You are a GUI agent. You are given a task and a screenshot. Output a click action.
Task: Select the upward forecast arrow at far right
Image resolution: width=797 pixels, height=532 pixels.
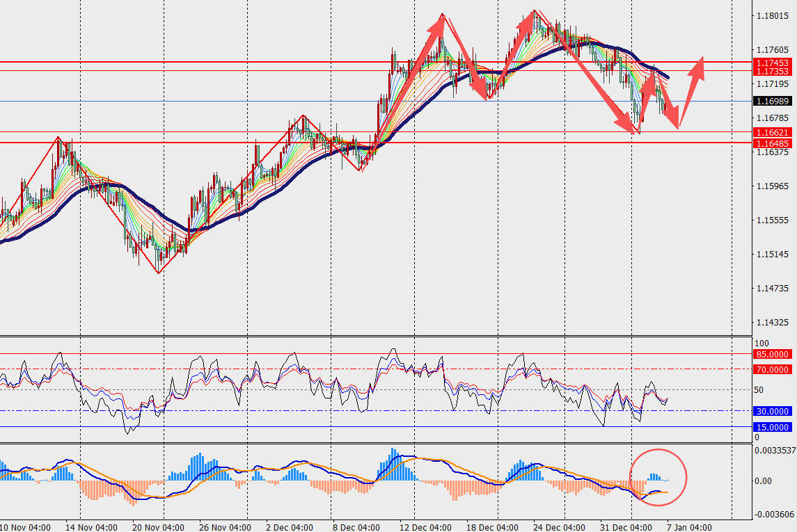(x=692, y=90)
